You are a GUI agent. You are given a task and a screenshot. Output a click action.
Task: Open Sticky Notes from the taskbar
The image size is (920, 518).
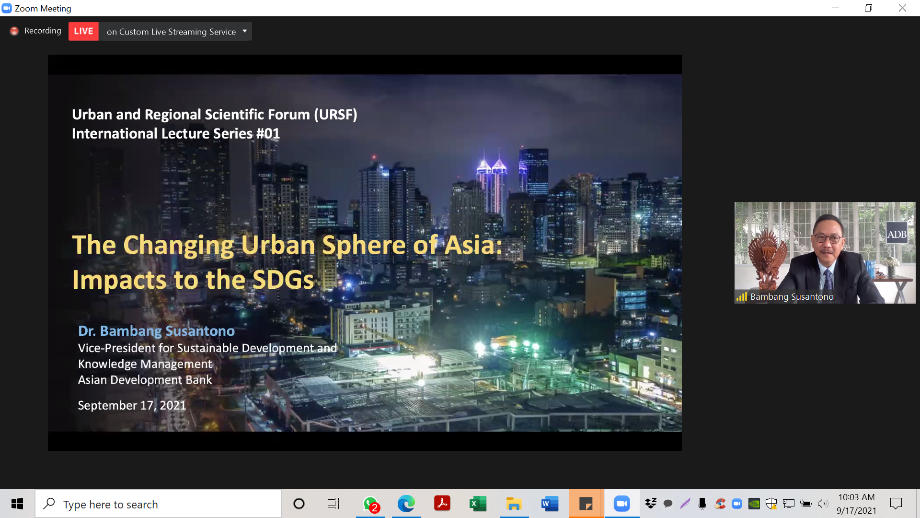(585, 504)
